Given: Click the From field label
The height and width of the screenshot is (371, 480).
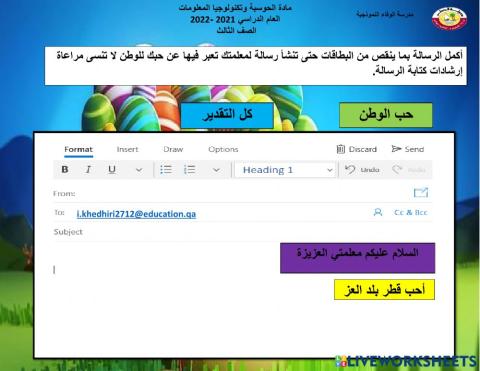Looking at the screenshot, I should [64, 193].
